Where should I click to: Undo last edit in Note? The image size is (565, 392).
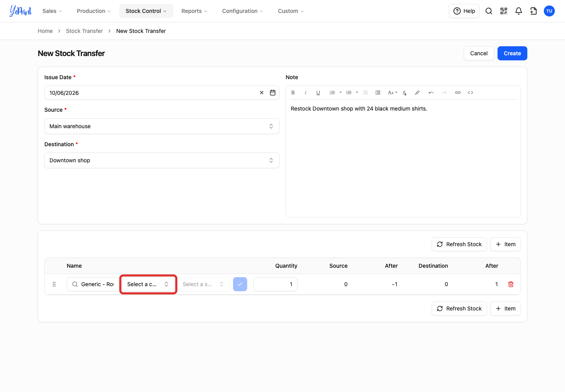coord(431,93)
